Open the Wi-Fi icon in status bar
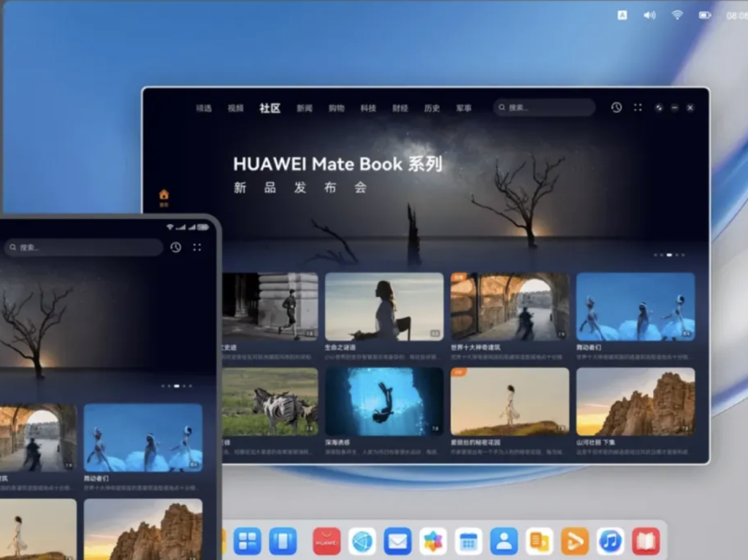Image resolution: width=748 pixels, height=560 pixels. tap(677, 15)
